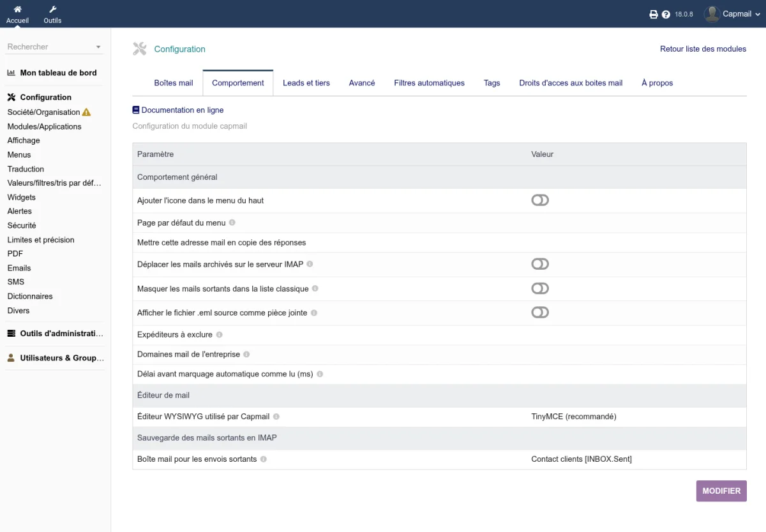The width and height of the screenshot is (766, 532).
Task: Open Limites et précision settings
Action: point(41,240)
